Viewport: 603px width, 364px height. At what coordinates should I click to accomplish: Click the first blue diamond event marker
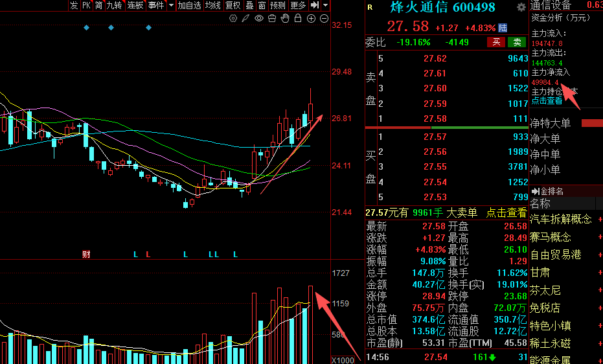click(x=87, y=28)
